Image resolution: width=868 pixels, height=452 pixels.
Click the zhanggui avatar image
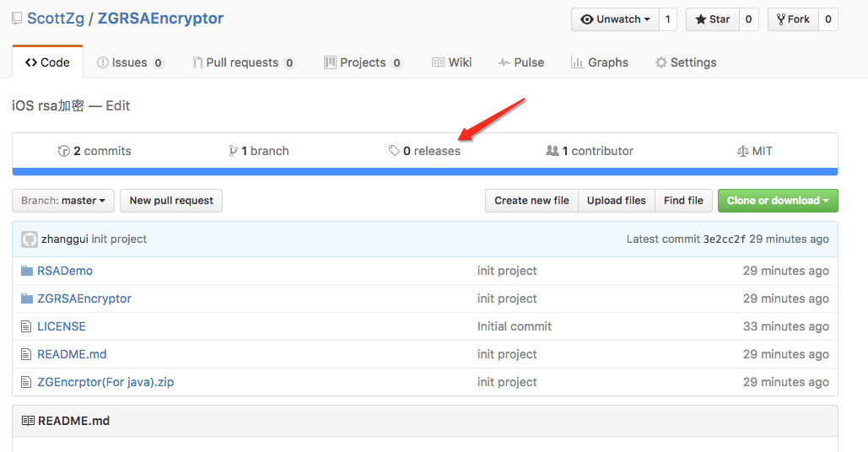(x=30, y=239)
